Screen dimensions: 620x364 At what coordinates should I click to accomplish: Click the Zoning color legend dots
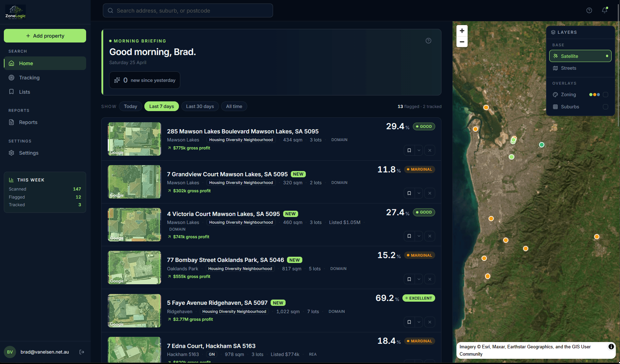(x=595, y=94)
